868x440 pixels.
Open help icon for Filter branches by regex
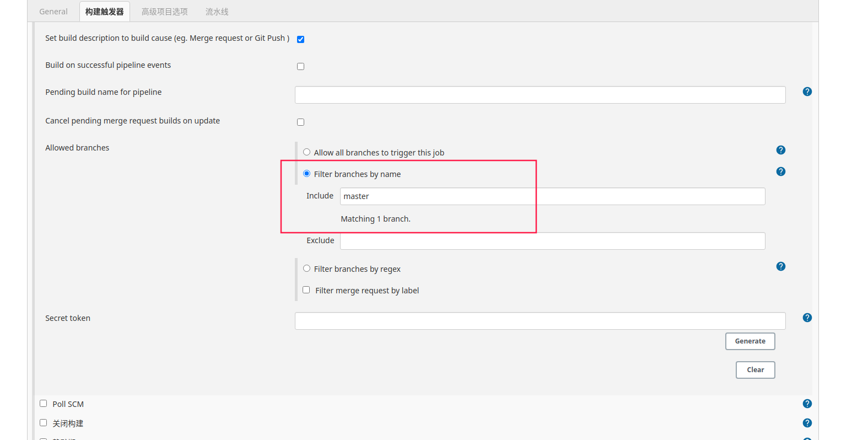pyautogui.click(x=780, y=266)
